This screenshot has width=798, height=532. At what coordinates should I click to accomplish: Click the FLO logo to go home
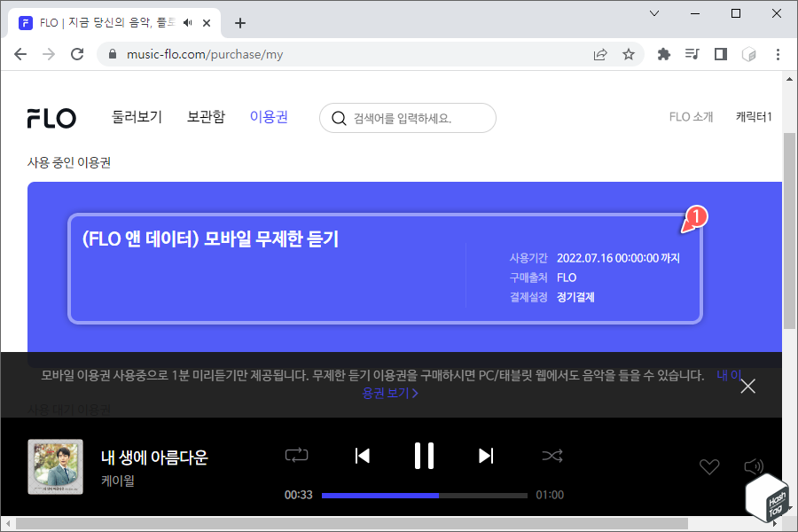click(51, 116)
